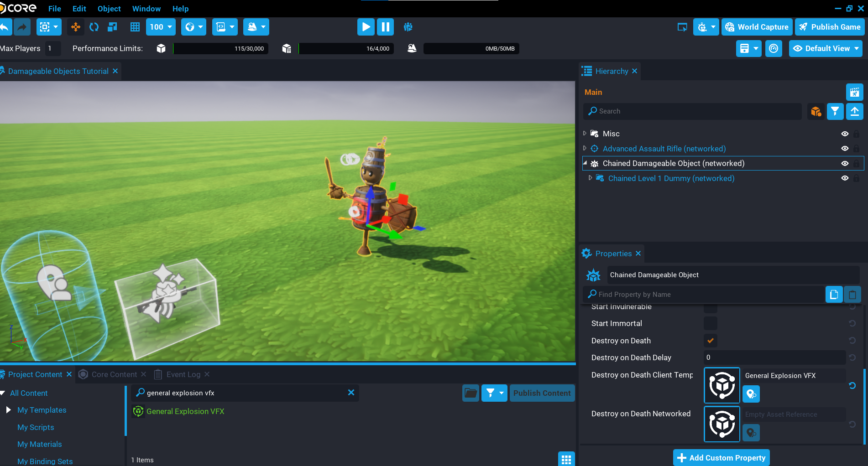868x466 pixels.
Task: Select the rotate tool icon
Action: click(94, 27)
